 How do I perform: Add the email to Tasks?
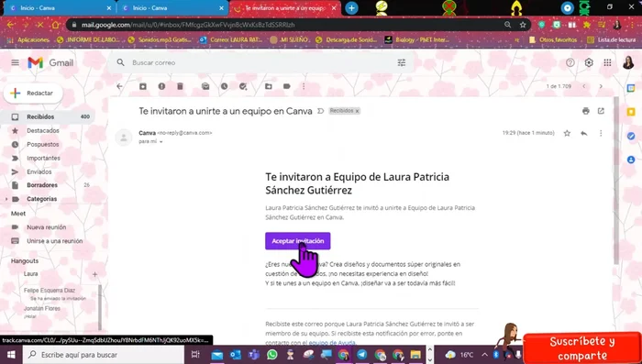[243, 86]
